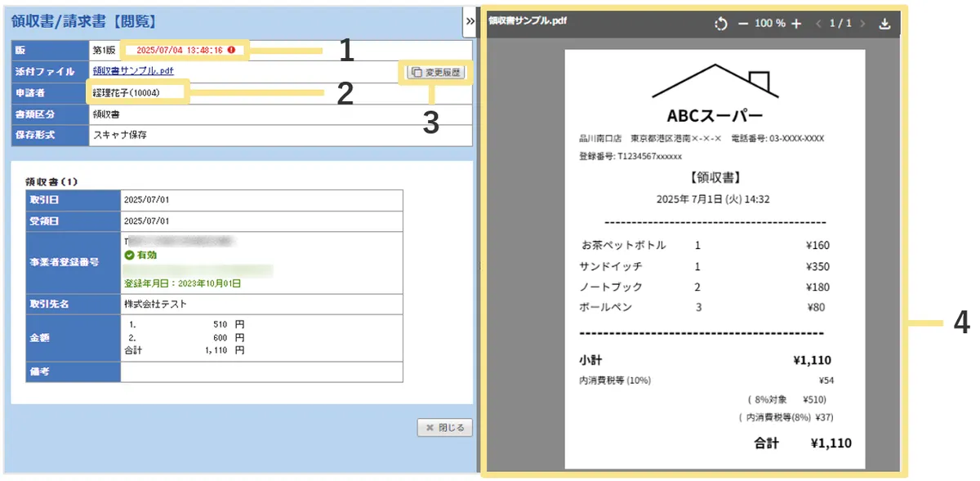Screen dimensions: 980x481
Task: Go to the previous PDF page arrow
Action: 819,24
